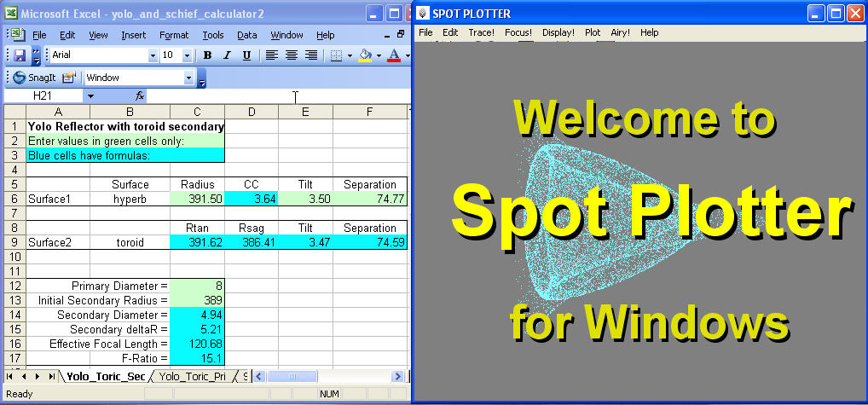
Task: Minimize the workbook using inner minimize button
Action: tap(387, 34)
